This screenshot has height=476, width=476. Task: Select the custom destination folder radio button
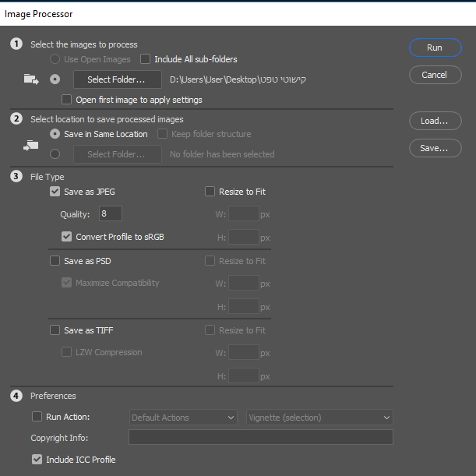point(55,154)
